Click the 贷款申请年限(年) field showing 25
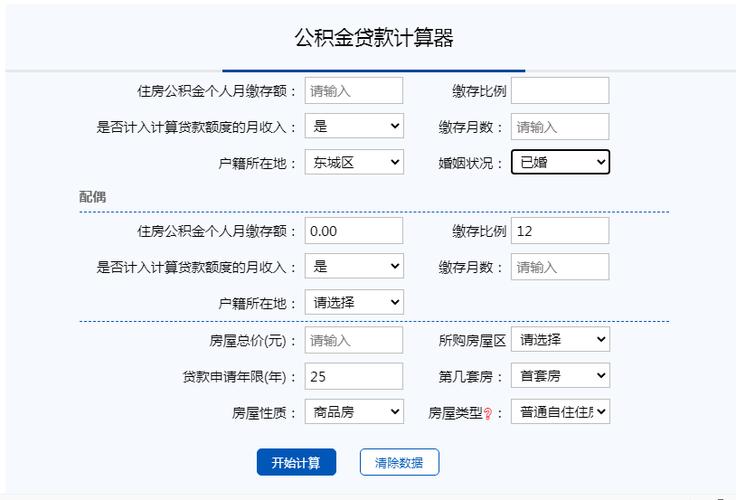Screen dimensions: 736x500 (x=354, y=376)
